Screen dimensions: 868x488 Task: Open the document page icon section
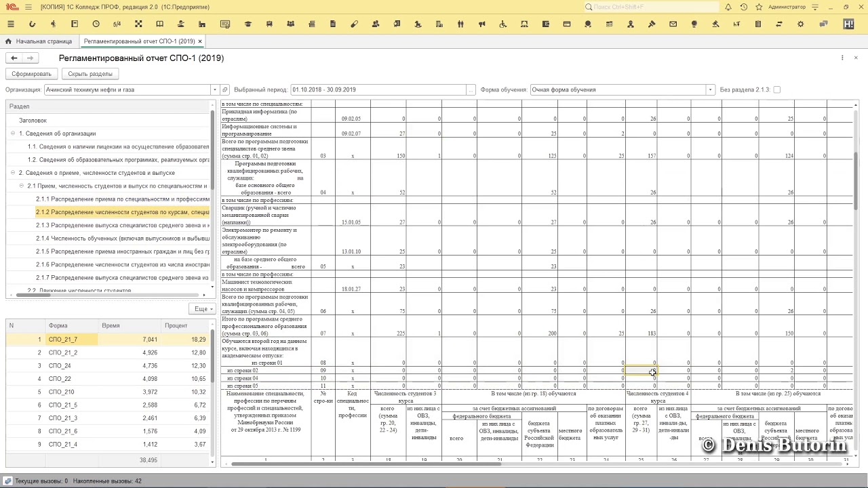point(333,24)
